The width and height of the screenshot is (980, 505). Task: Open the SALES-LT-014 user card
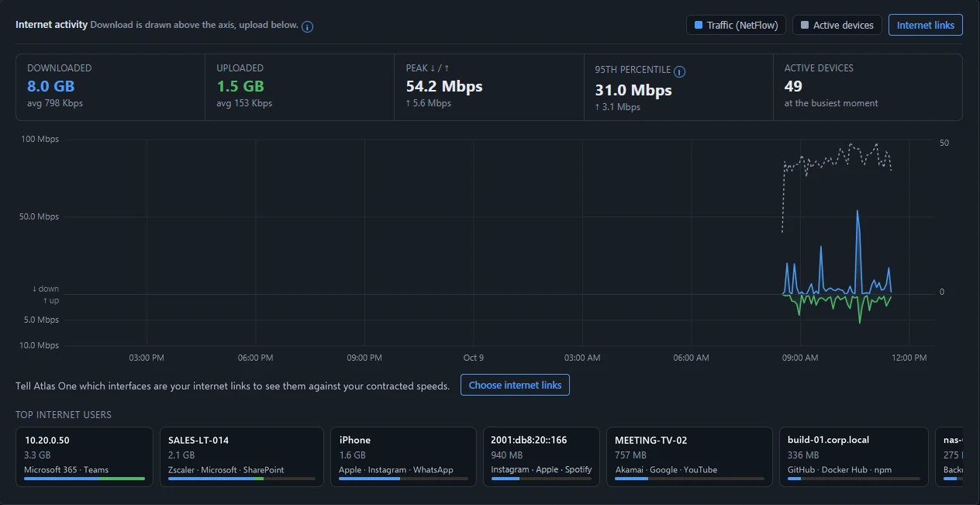[x=242, y=457]
